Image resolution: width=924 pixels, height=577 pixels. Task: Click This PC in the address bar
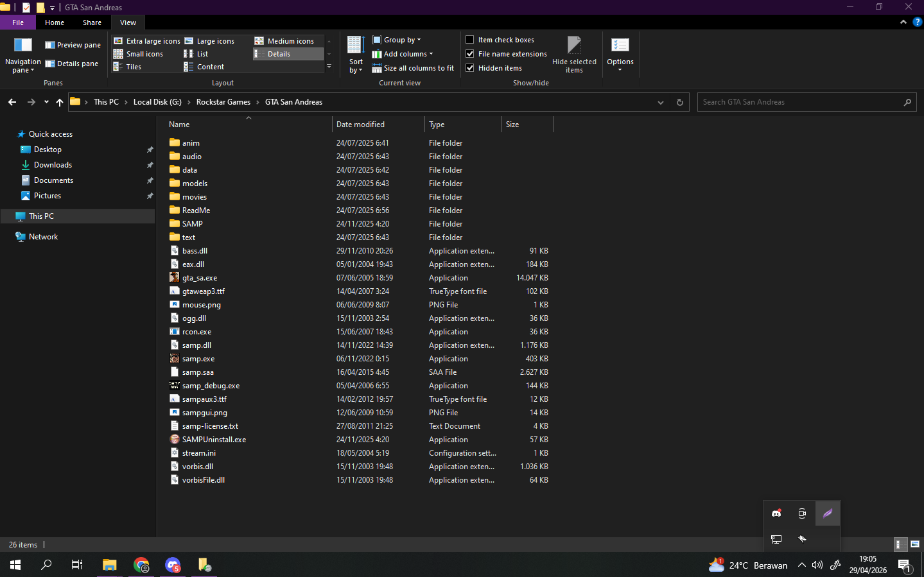(106, 102)
